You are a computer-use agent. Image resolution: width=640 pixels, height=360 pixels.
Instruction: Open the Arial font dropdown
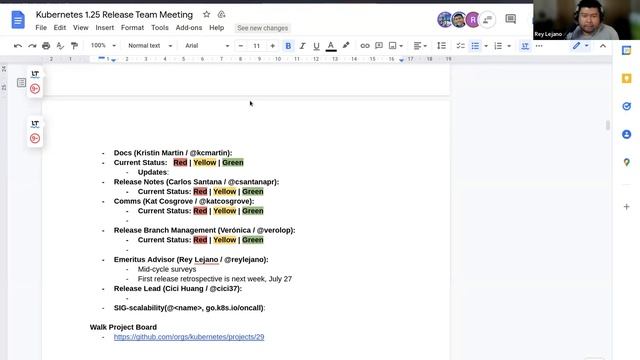[x=207, y=46]
